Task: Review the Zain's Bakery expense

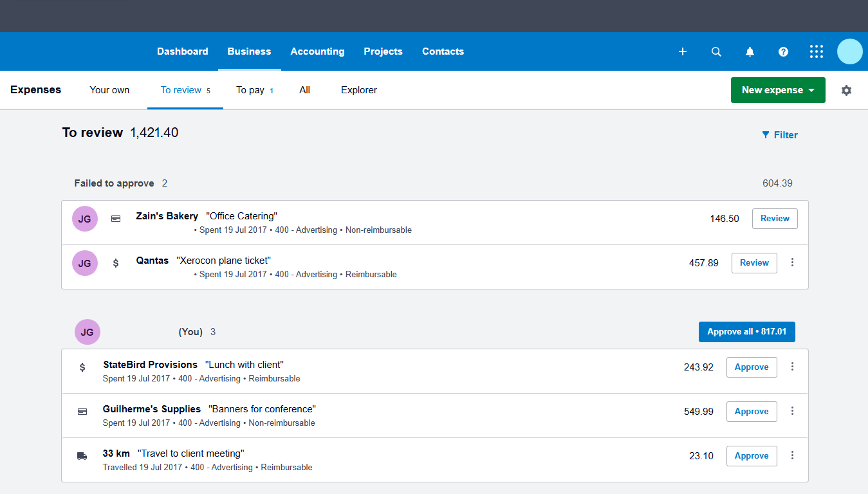Action: pyautogui.click(x=775, y=219)
